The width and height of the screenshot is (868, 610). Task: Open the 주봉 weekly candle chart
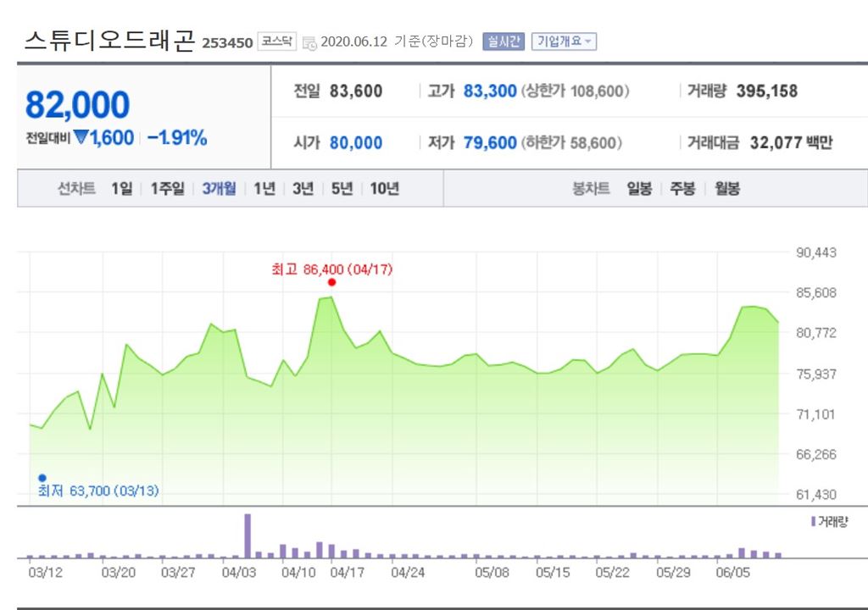coord(682,188)
